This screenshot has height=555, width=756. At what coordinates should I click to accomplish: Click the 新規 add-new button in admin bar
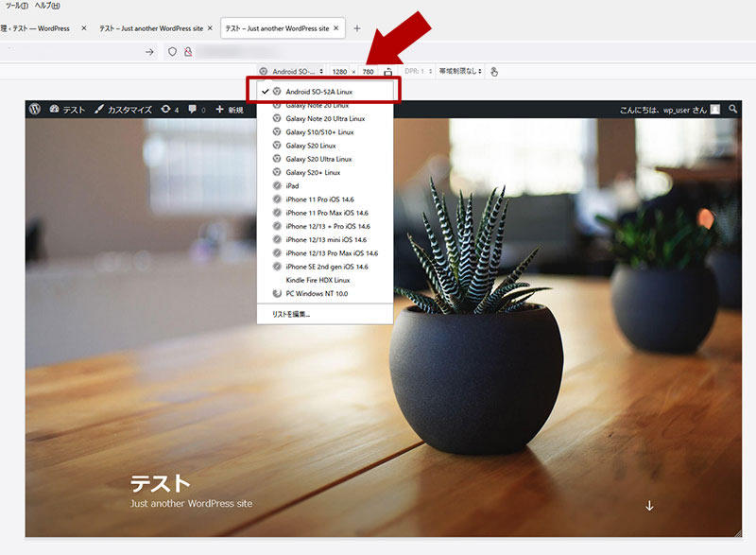230,110
